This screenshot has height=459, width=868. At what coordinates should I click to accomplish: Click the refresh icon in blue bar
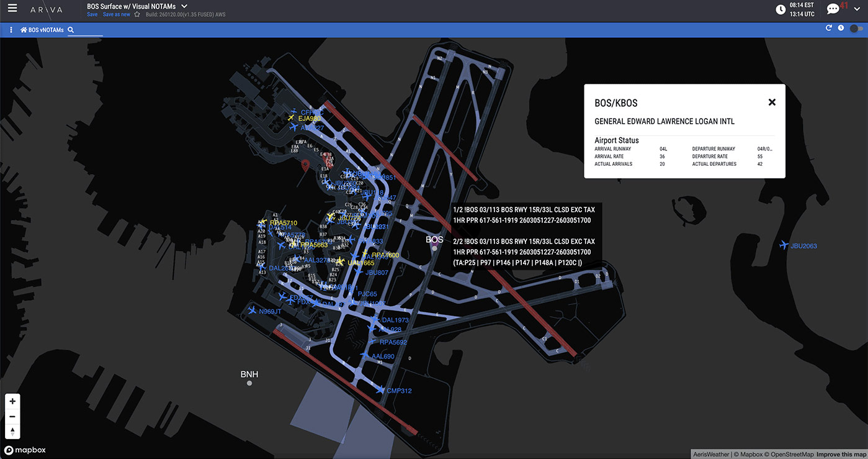pyautogui.click(x=828, y=28)
